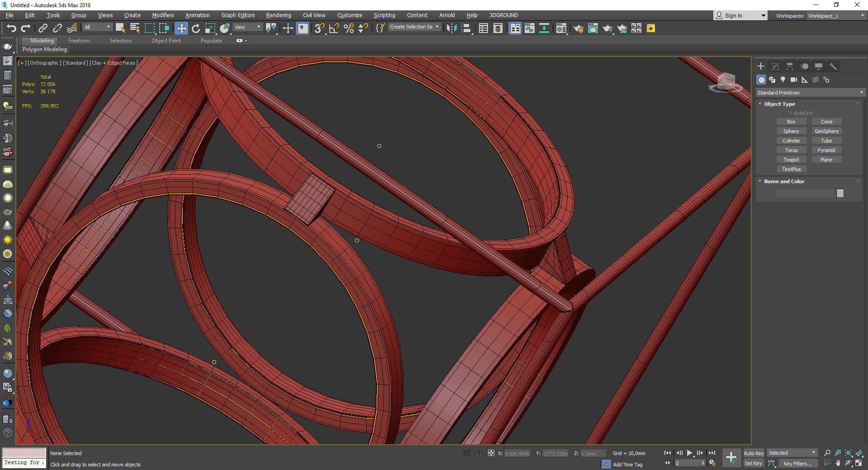The width and height of the screenshot is (868, 470).
Task: Open the View reference coordinate dropdown
Action: [247, 27]
